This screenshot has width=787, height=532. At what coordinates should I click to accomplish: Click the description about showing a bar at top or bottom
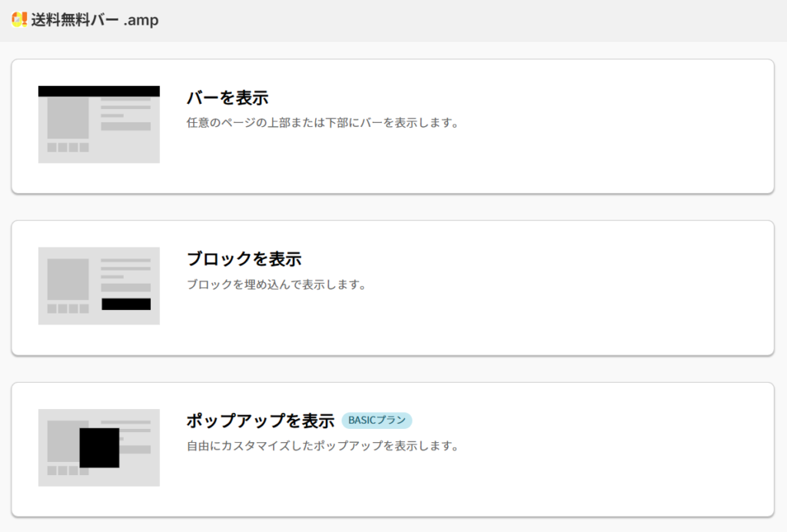tap(323, 122)
